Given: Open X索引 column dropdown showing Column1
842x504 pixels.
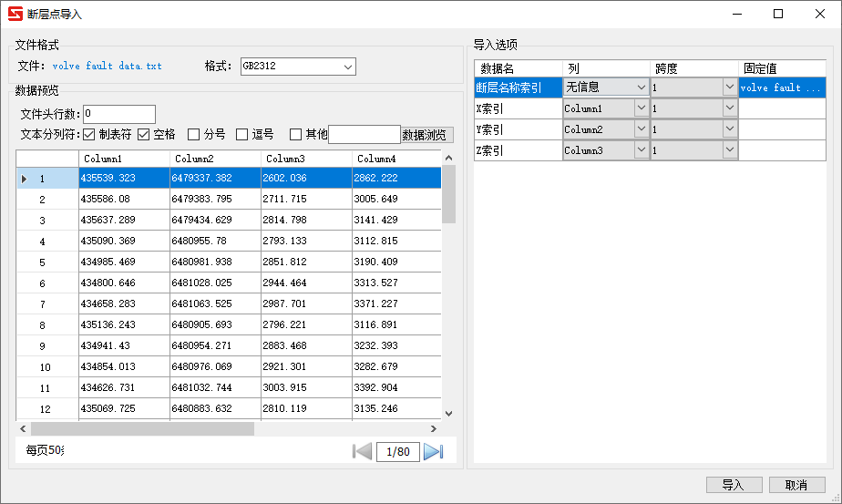Looking at the screenshot, I should [606, 108].
